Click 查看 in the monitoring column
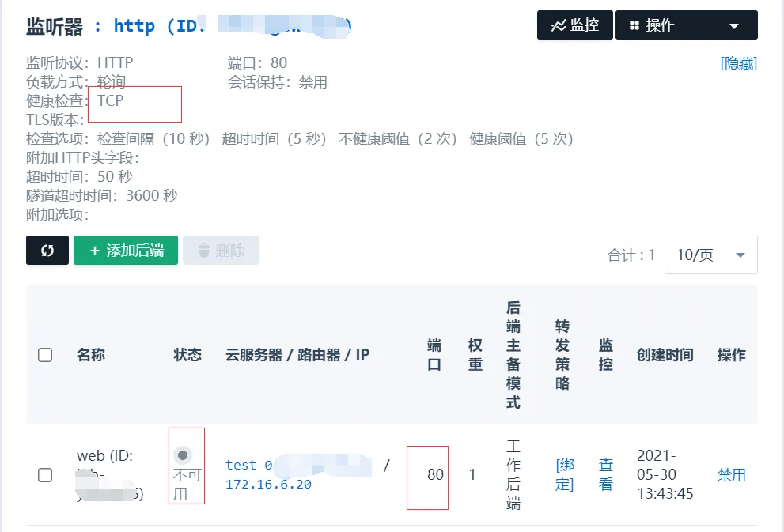Image resolution: width=784 pixels, height=532 pixels. tap(605, 474)
